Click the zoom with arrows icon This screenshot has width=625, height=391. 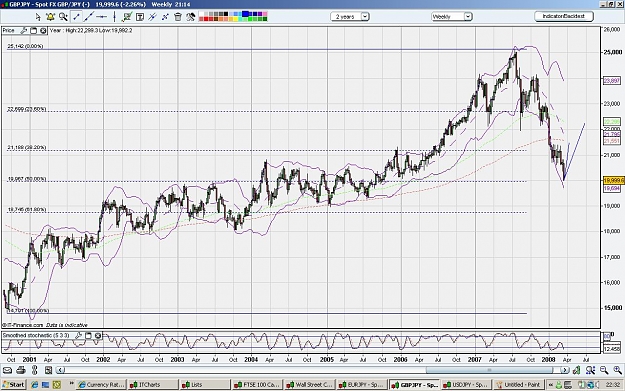tap(590, 370)
